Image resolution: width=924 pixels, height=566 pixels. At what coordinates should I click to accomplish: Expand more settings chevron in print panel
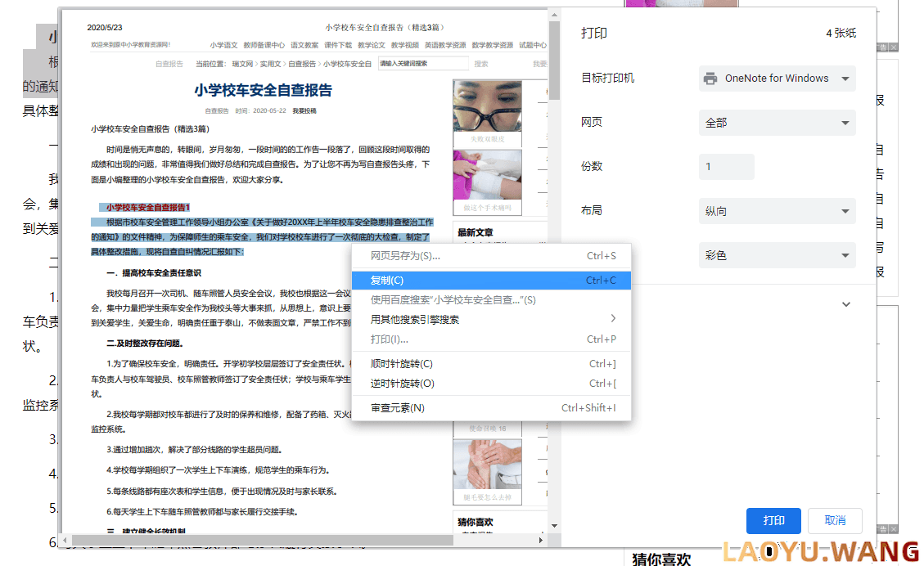[845, 304]
